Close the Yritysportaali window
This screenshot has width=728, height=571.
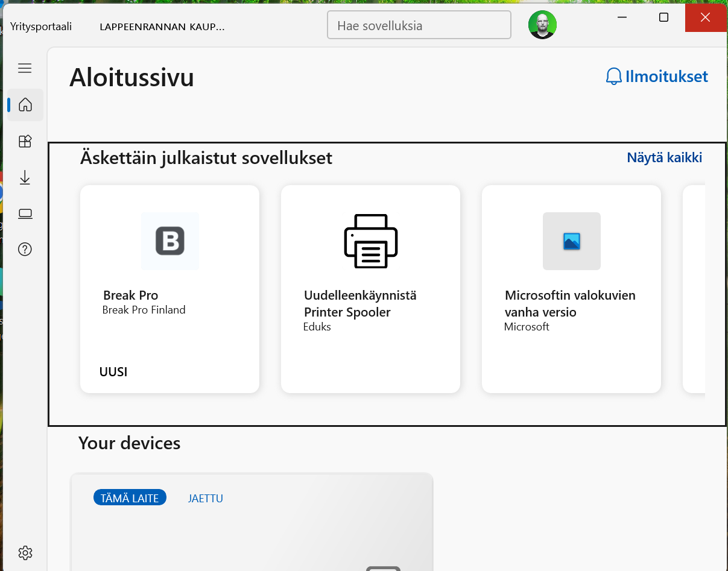tap(705, 17)
